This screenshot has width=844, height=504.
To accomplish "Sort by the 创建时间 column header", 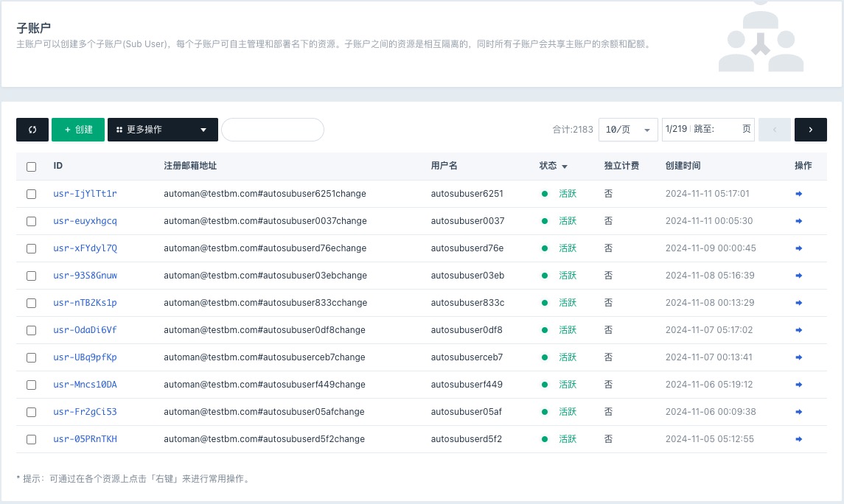I will 683,167.
